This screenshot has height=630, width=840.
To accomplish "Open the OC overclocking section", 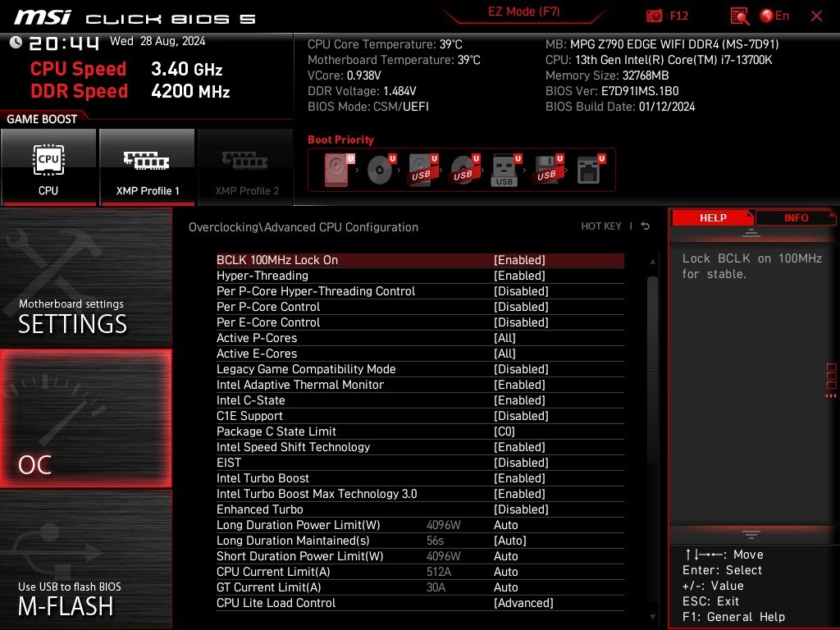I will pyautogui.click(x=85, y=418).
